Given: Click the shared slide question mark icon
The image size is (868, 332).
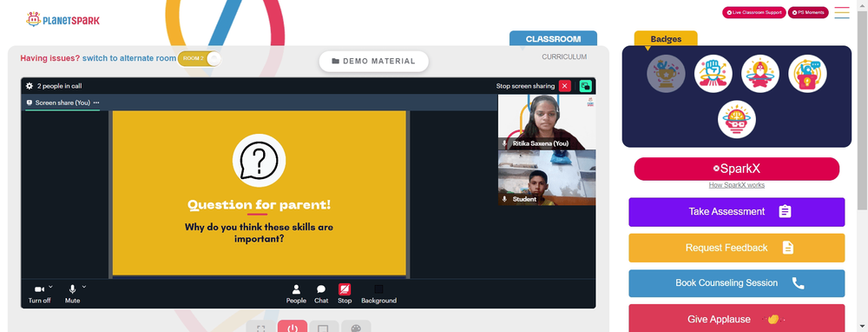Looking at the screenshot, I should coord(259,160).
